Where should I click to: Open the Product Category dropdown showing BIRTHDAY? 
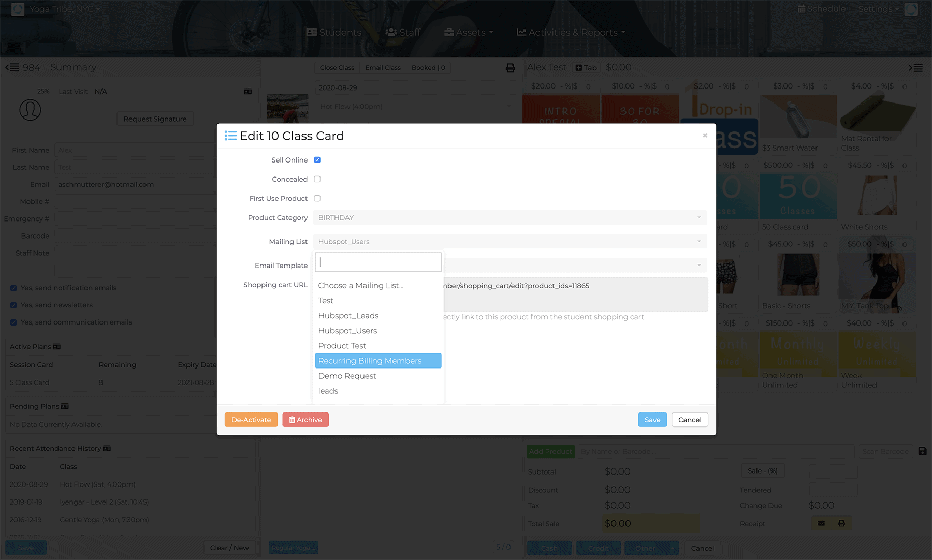(510, 217)
